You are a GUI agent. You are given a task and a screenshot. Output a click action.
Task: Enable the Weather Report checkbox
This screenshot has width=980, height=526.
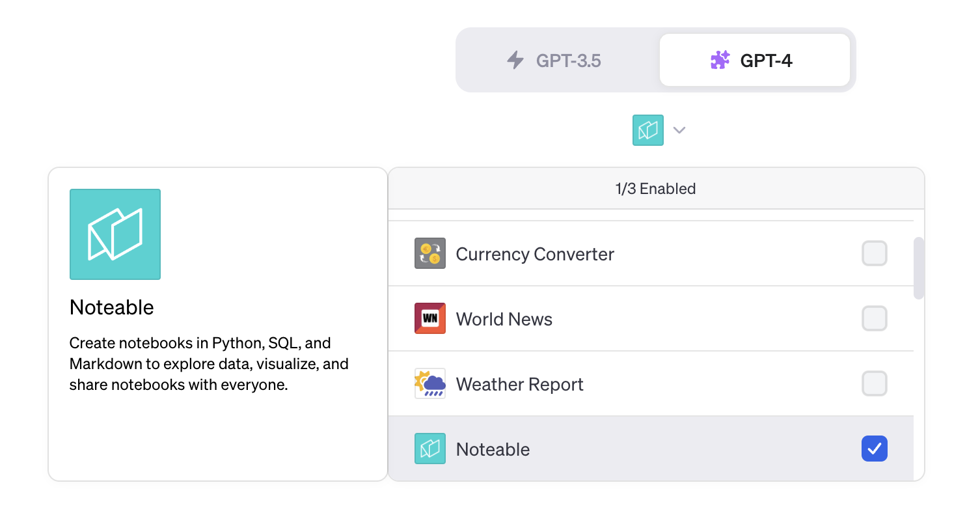pos(875,383)
